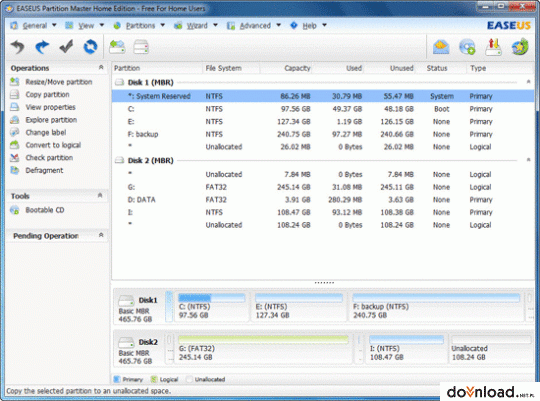Click the resize/move partition toolbar icon
540x401 pixels.
pos(117,47)
